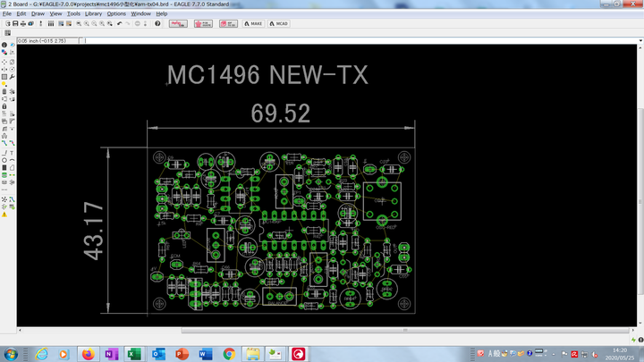Open the Grid settings icon
This screenshot has width=644, height=362.
click(7, 33)
